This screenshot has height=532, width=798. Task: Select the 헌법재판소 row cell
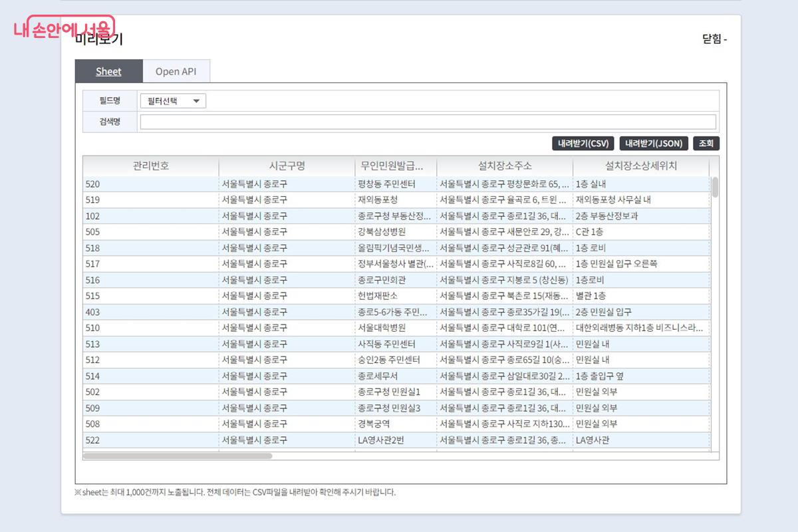(x=378, y=296)
